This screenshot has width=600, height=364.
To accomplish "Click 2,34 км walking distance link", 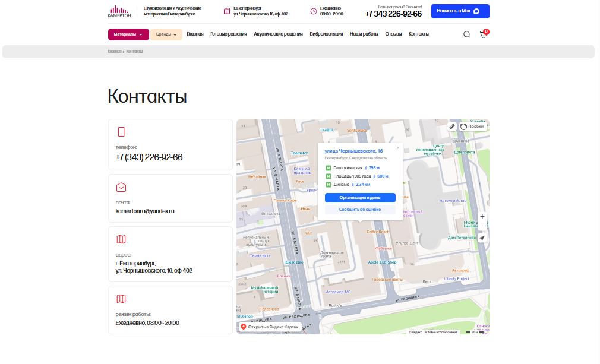I will [x=363, y=185].
